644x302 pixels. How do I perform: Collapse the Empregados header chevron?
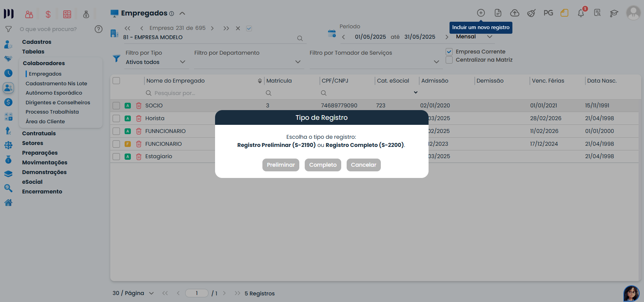pos(182,13)
